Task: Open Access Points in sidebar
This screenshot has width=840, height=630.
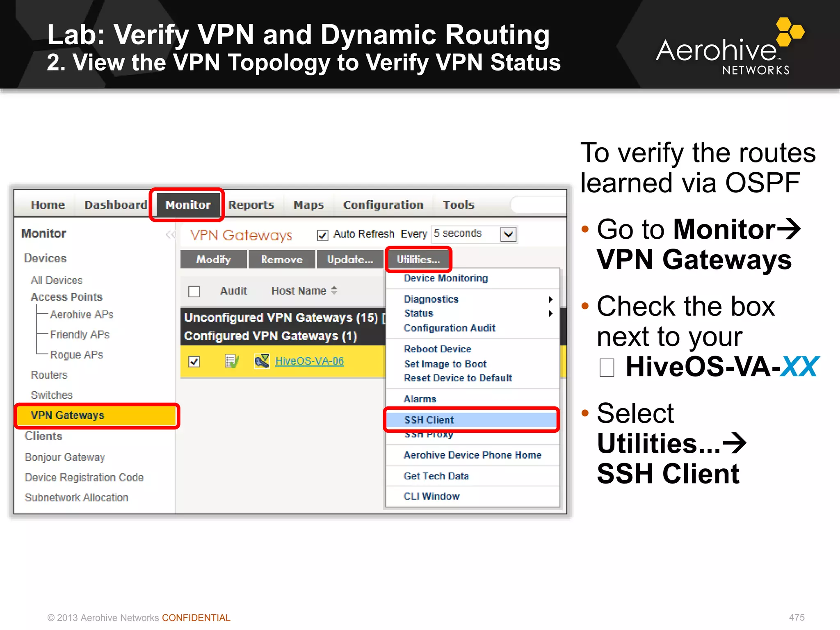Action: click(66, 297)
